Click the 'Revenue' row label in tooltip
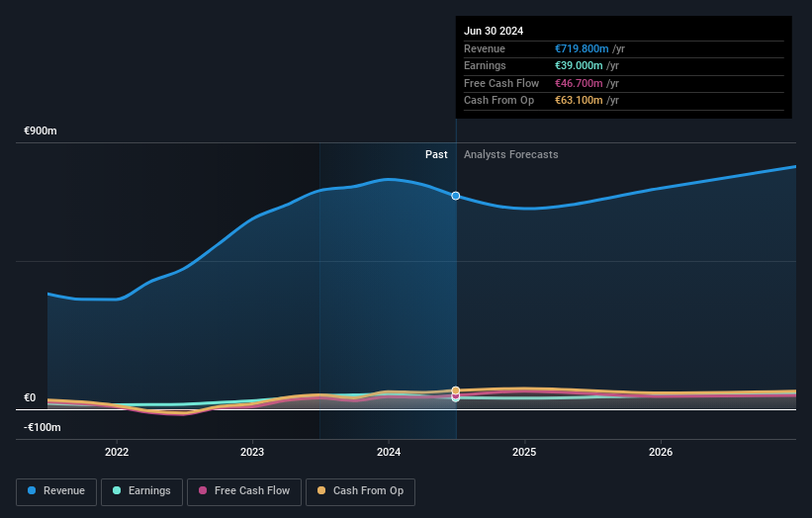Image resolution: width=812 pixels, height=518 pixels. click(485, 48)
